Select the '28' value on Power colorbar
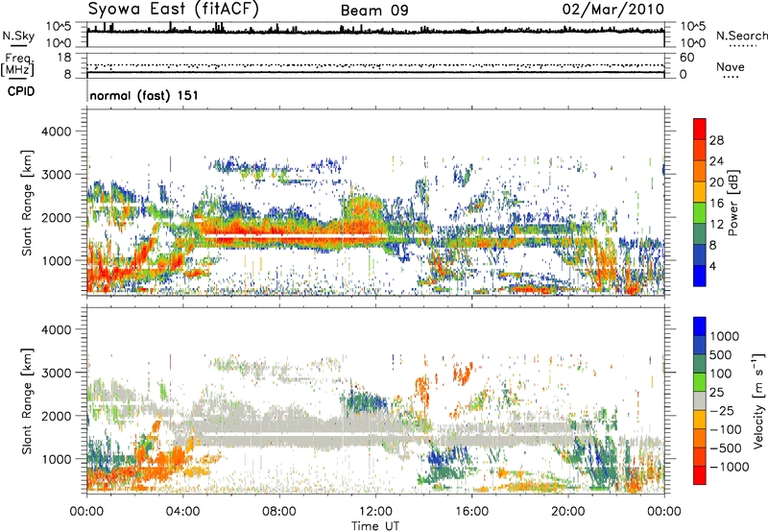768x532 pixels. coord(716,140)
